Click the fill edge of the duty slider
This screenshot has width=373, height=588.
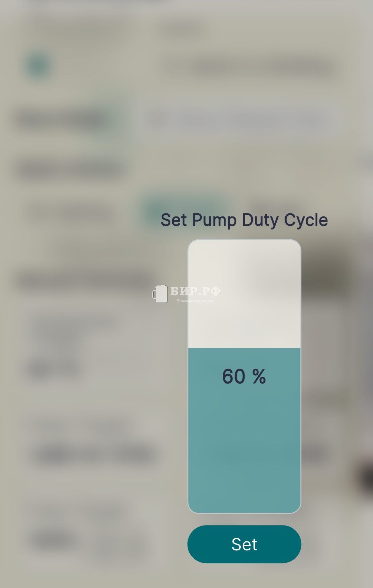(244, 348)
